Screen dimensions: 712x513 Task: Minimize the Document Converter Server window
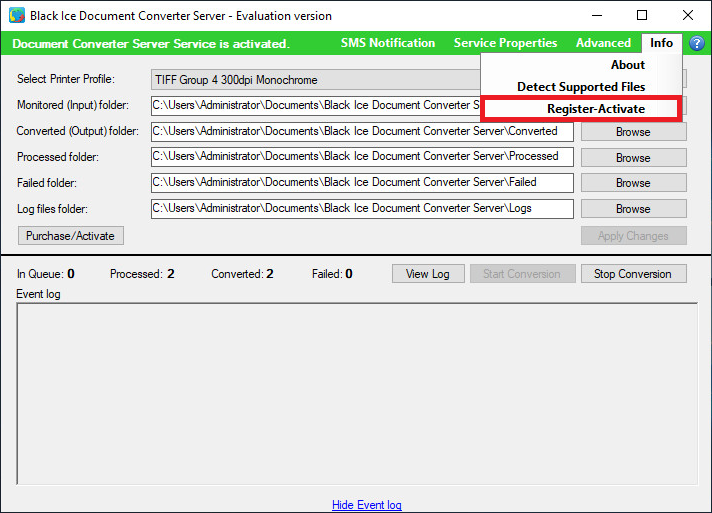point(597,15)
